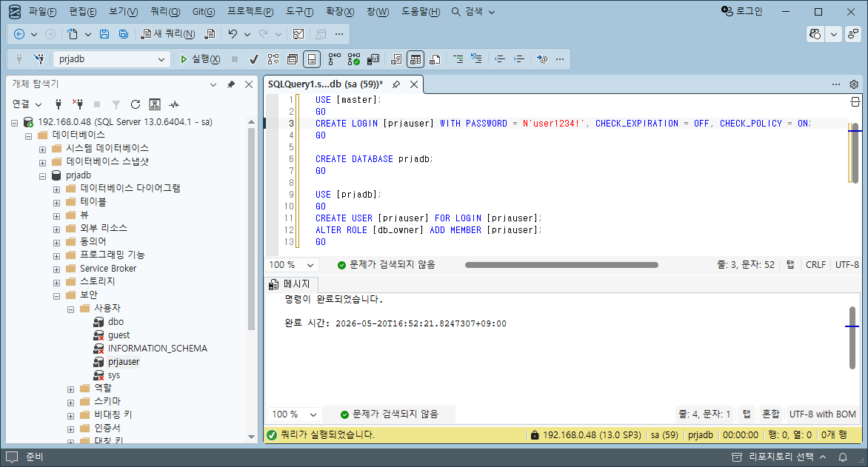This screenshot has height=467, width=868.
Task: Click the undo arrow icon
Action: point(233,34)
